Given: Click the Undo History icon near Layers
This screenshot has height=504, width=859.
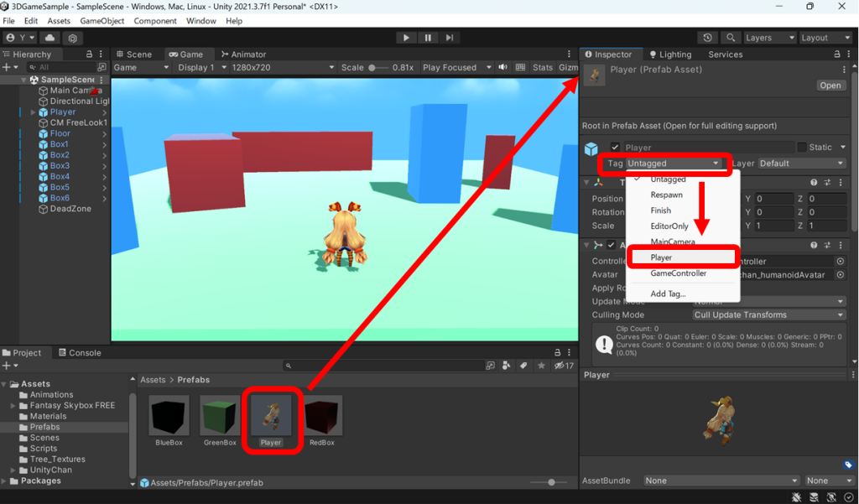Looking at the screenshot, I should [705, 38].
